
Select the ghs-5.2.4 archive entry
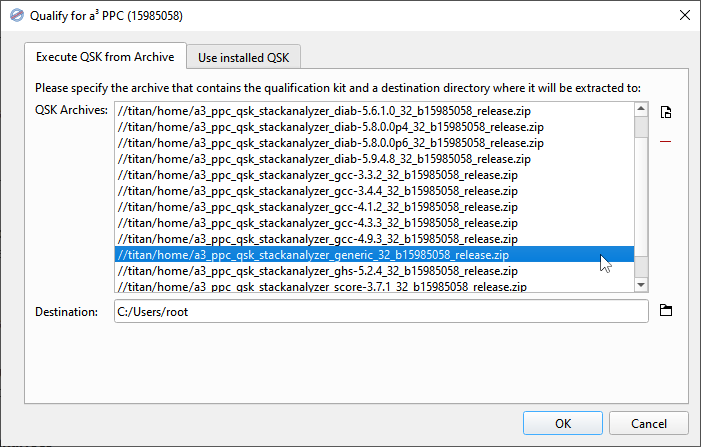pyautogui.click(x=374, y=271)
